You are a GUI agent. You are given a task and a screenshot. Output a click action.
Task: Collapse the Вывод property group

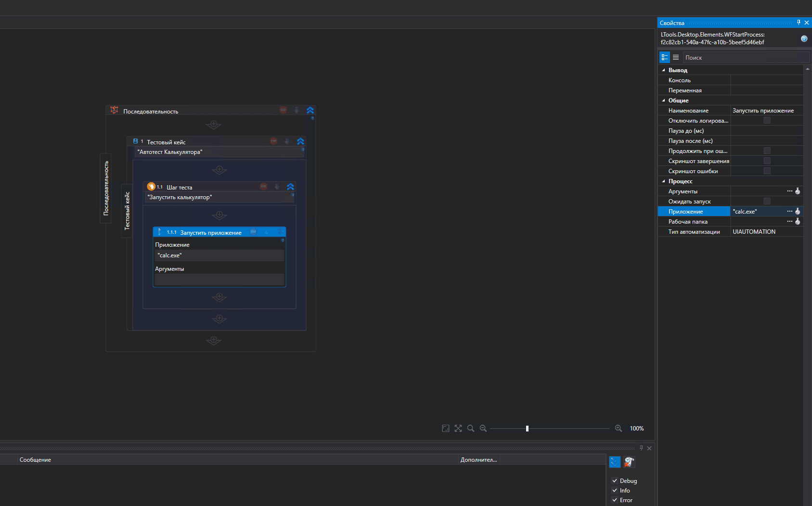664,70
